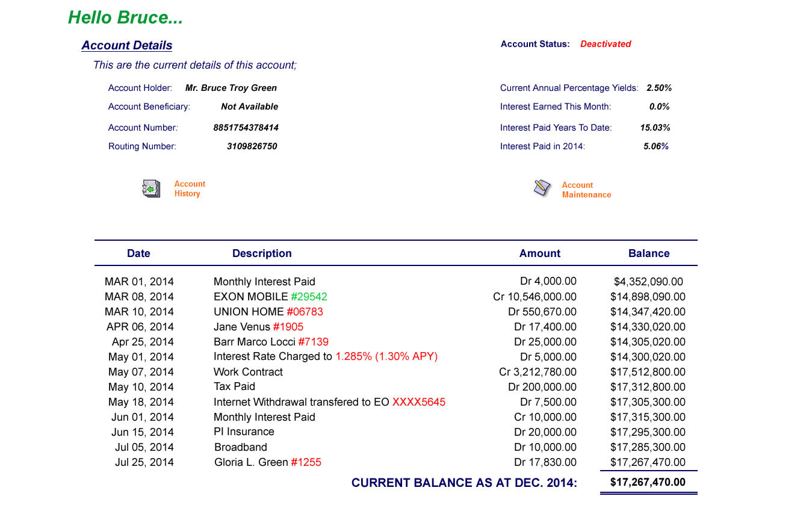This screenshot has width=812, height=517.
Task: Select UNION HOME reference #06783
Action: coord(305,312)
